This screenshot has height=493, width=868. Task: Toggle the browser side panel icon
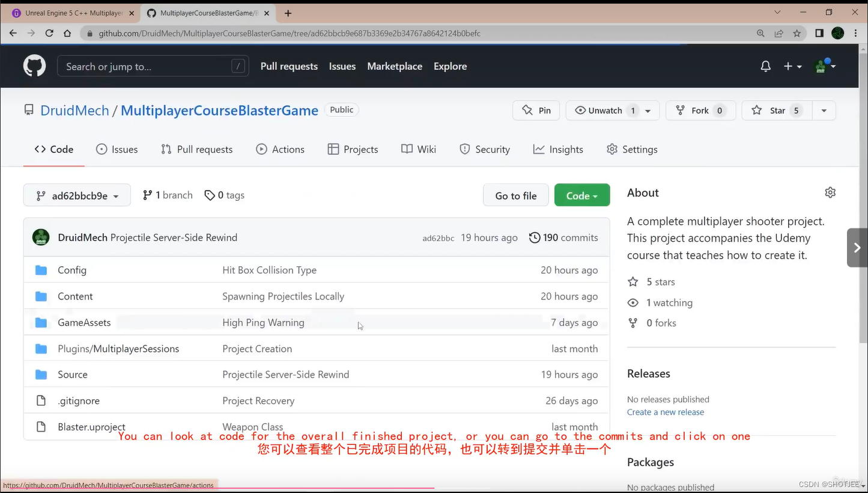(x=819, y=34)
